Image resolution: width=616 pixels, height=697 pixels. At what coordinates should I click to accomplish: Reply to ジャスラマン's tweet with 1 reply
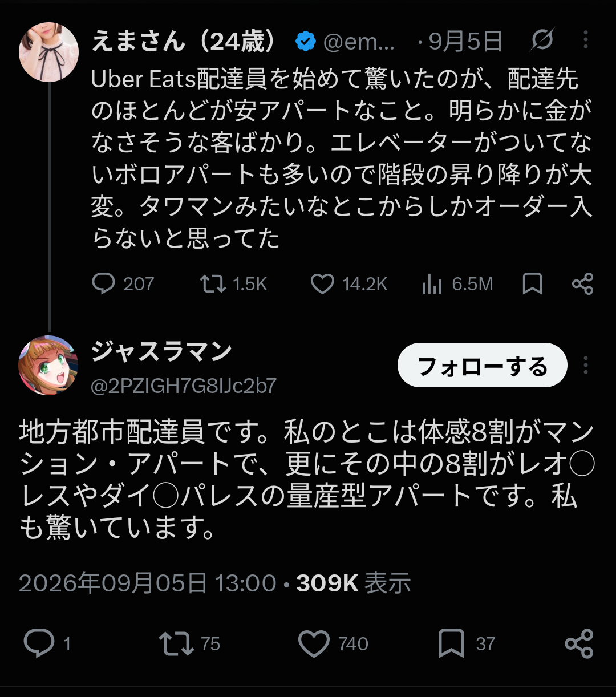pyautogui.click(x=39, y=644)
